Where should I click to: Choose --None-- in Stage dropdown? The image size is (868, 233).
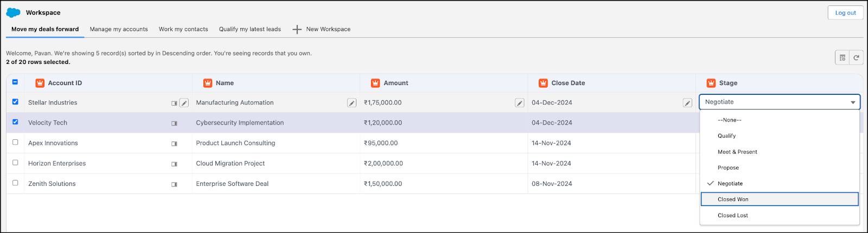780,120
